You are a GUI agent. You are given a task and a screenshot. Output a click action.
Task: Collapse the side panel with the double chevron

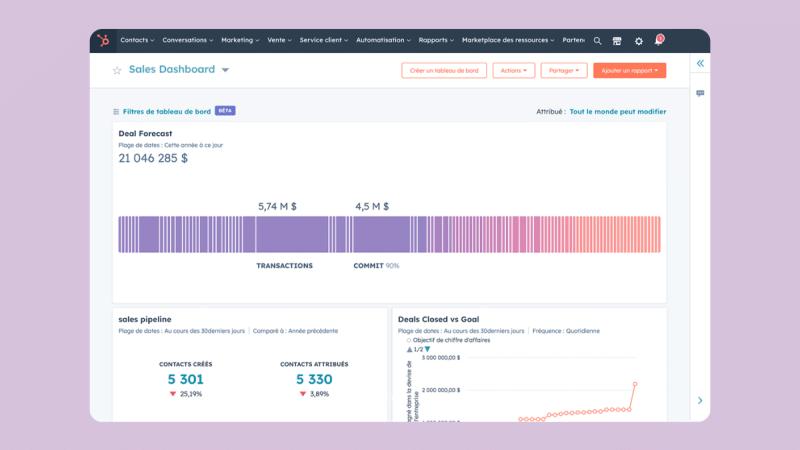point(700,63)
